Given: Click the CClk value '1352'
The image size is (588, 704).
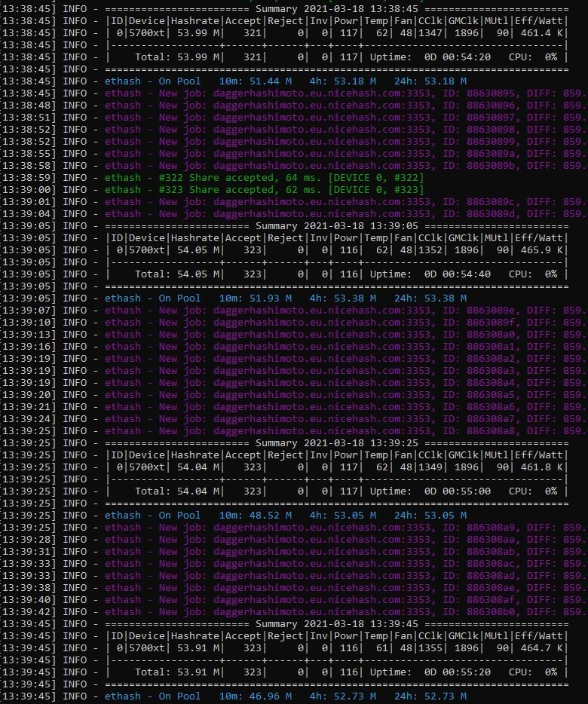Looking at the screenshot, I should [430, 250].
